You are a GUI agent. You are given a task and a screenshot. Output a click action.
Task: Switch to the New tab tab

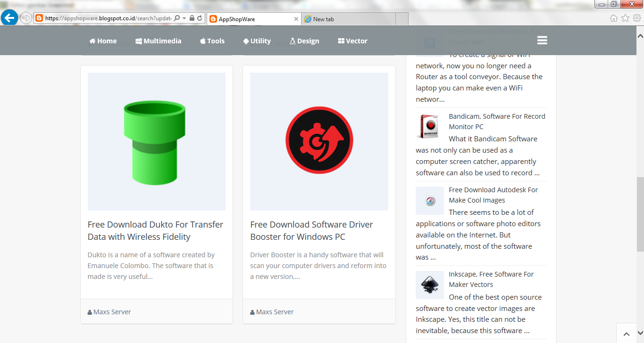click(348, 19)
